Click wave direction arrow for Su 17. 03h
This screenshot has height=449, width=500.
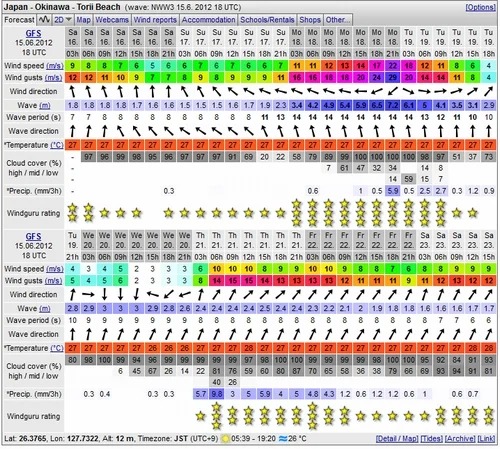184,131
